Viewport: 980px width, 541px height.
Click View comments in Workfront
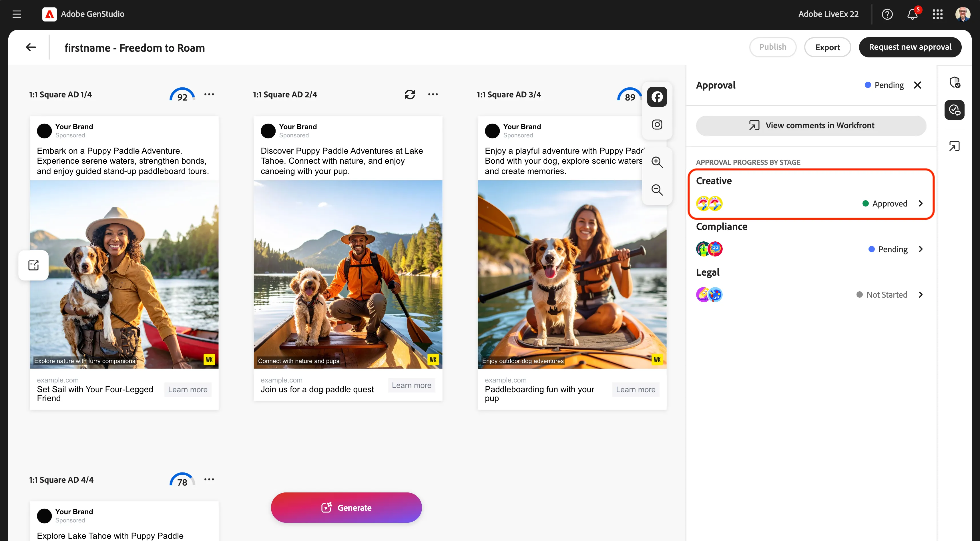pyautogui.click(x=811, y=125)
